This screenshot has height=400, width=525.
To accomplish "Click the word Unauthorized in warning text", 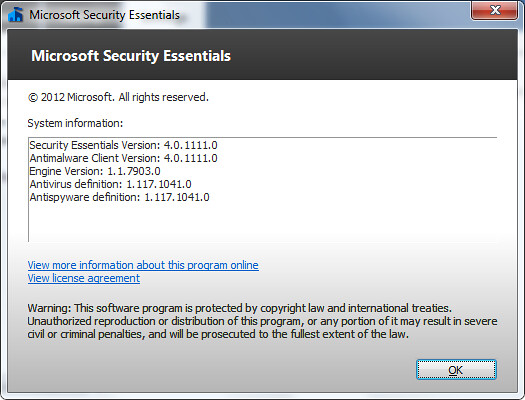I will [x=59, y=321].
